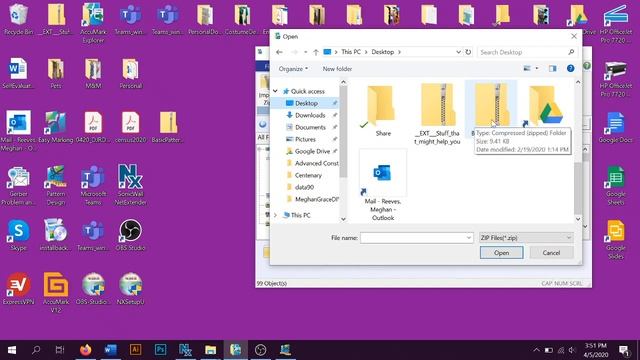Refresh the Desktop folder listing
640x360 pixels.
tap(468, 52)
